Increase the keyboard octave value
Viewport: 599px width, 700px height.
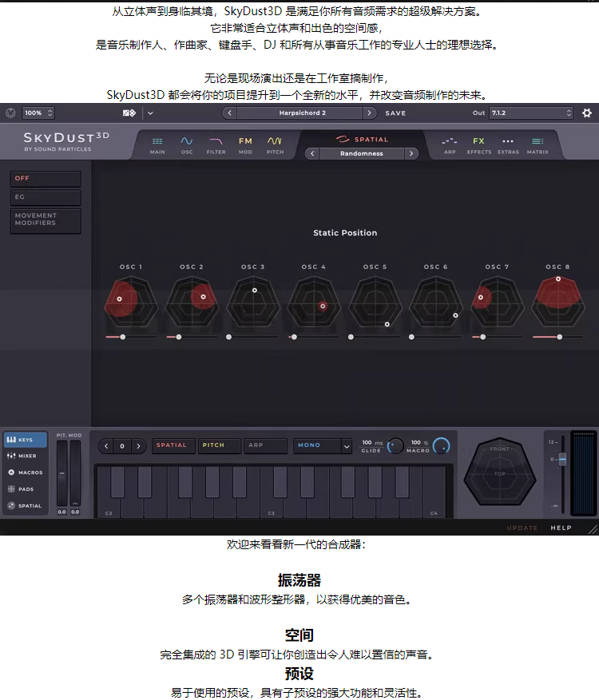click(x=138, y=446)
